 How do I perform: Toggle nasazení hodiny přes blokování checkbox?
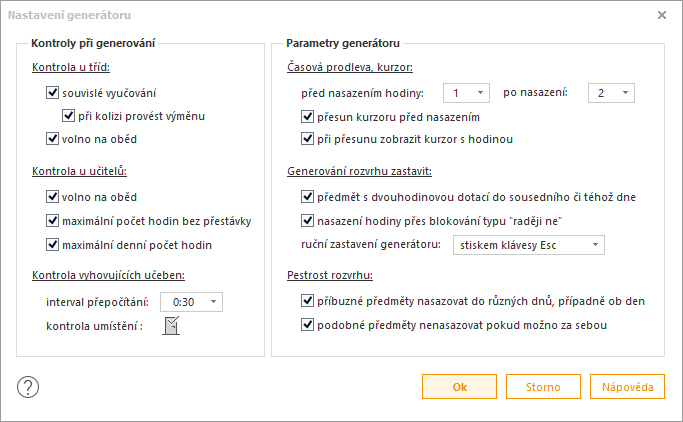308,221
